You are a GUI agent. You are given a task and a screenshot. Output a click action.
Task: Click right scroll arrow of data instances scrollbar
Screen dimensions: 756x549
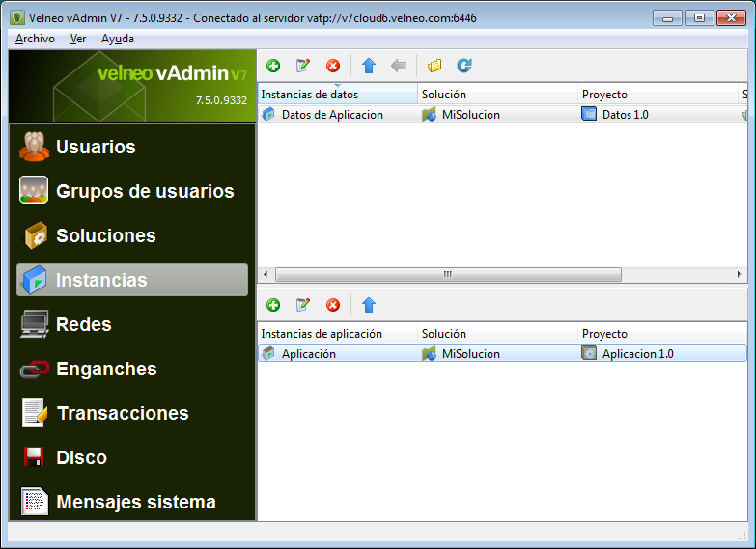pos(739,274)
